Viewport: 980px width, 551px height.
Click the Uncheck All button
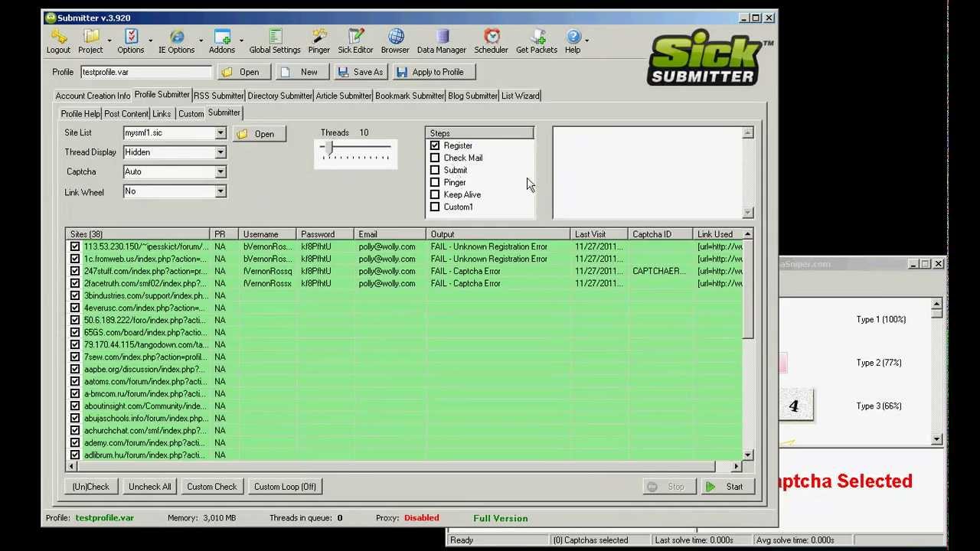coord(150,487)
